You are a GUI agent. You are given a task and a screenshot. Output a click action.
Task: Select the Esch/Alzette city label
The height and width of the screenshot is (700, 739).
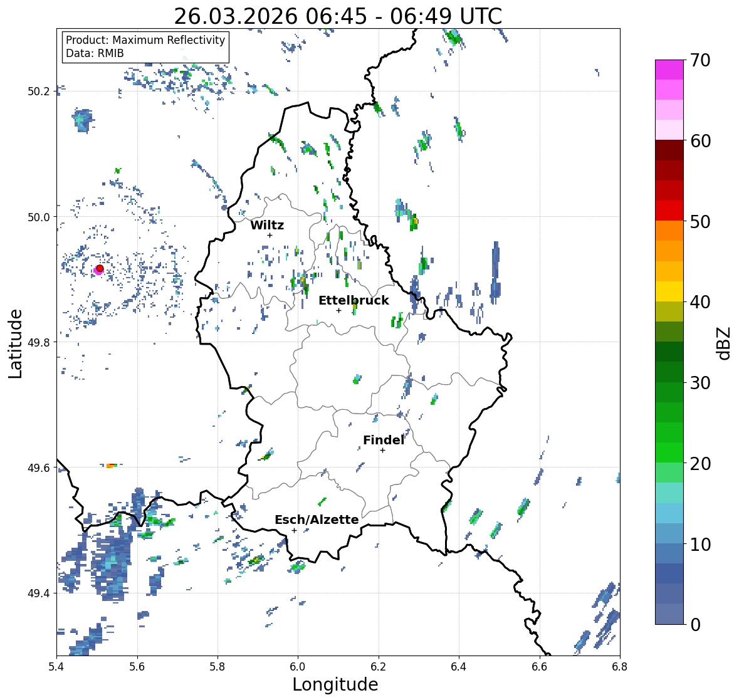317,520
